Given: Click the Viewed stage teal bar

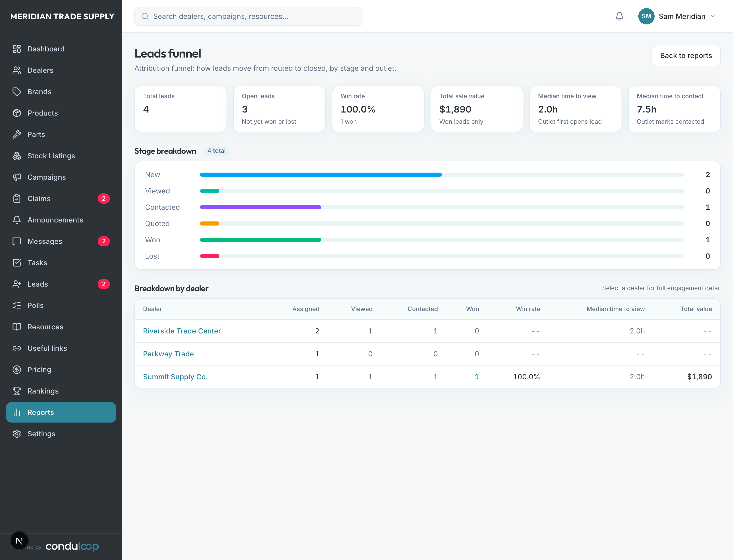Looking at the screenshot, I should coord(210,191).
